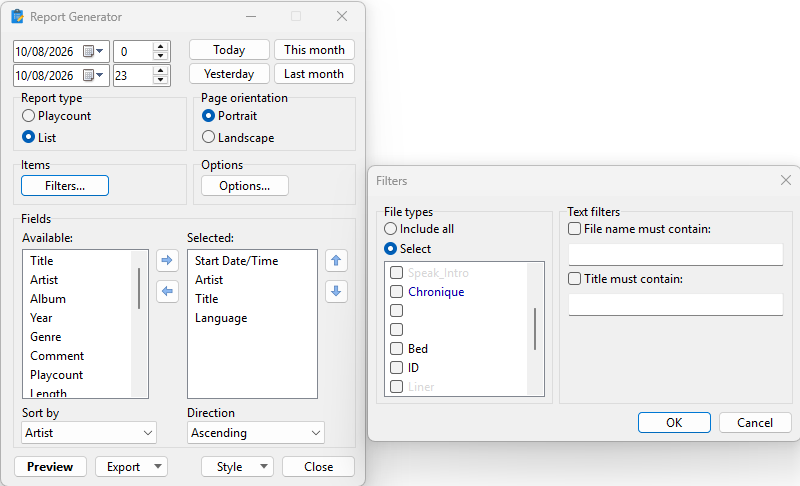Confirm filters with OK
This screenshot has width=800, height=486.
[x=674, y=422]
